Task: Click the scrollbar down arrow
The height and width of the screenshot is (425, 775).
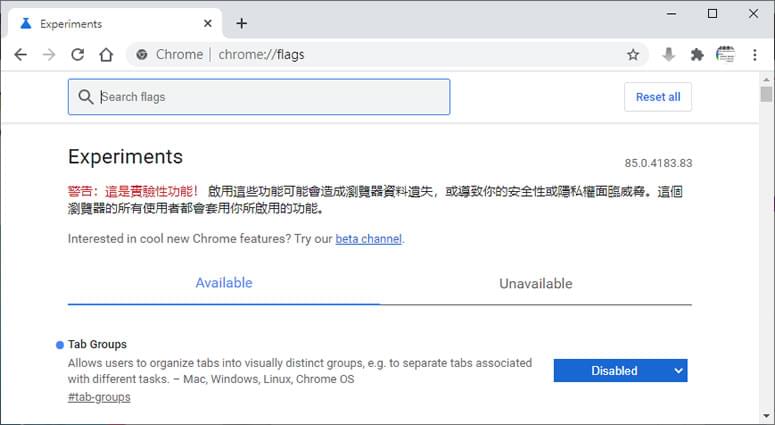Action: [766, 416]
